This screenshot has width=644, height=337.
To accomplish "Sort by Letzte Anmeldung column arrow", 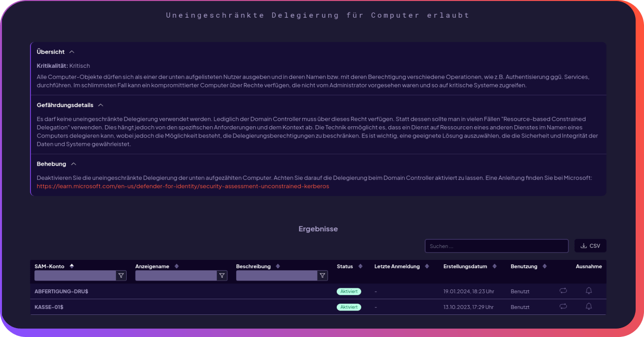I will click(x=427, y=266).
